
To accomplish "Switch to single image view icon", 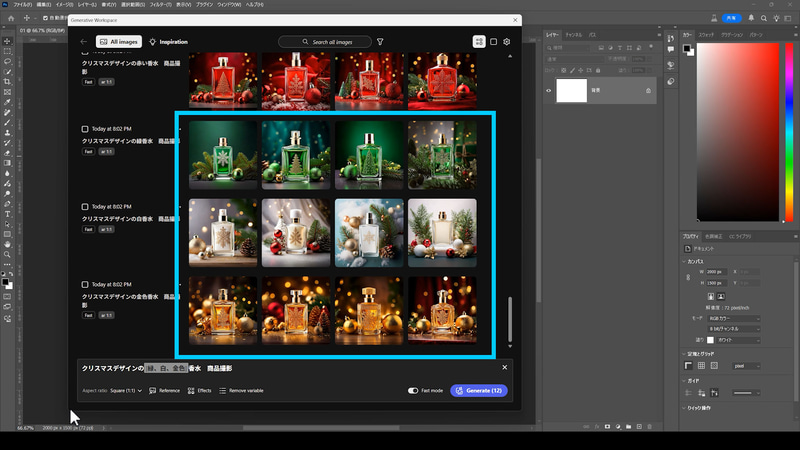I will [493, 42].
